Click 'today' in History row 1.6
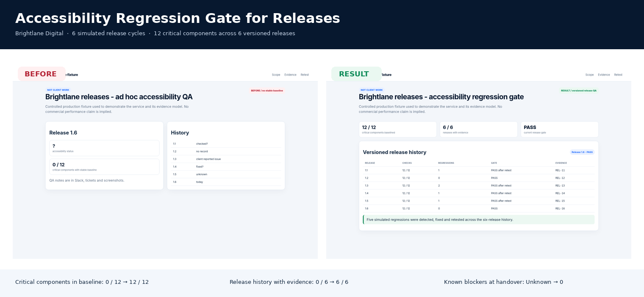The height and width of the screenshot is (297, 644). point(199,182)
